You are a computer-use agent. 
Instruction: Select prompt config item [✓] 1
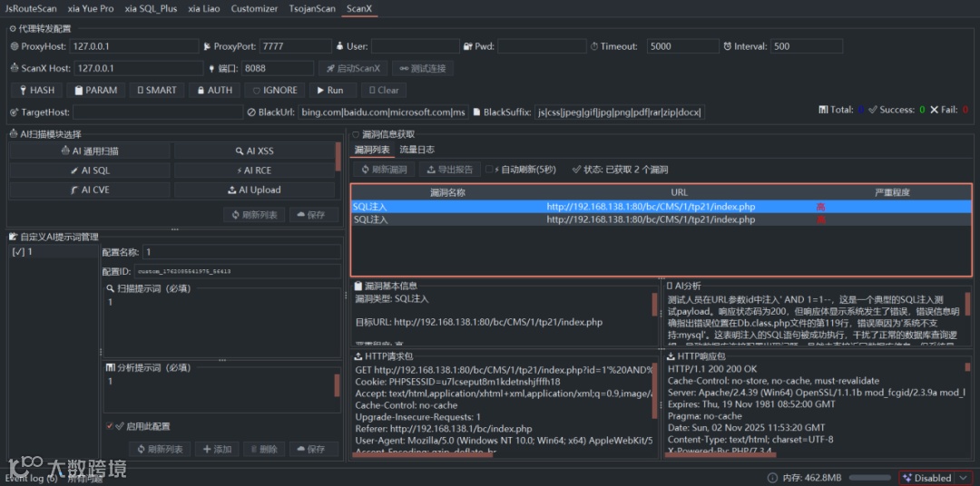(x=54, y=251)
